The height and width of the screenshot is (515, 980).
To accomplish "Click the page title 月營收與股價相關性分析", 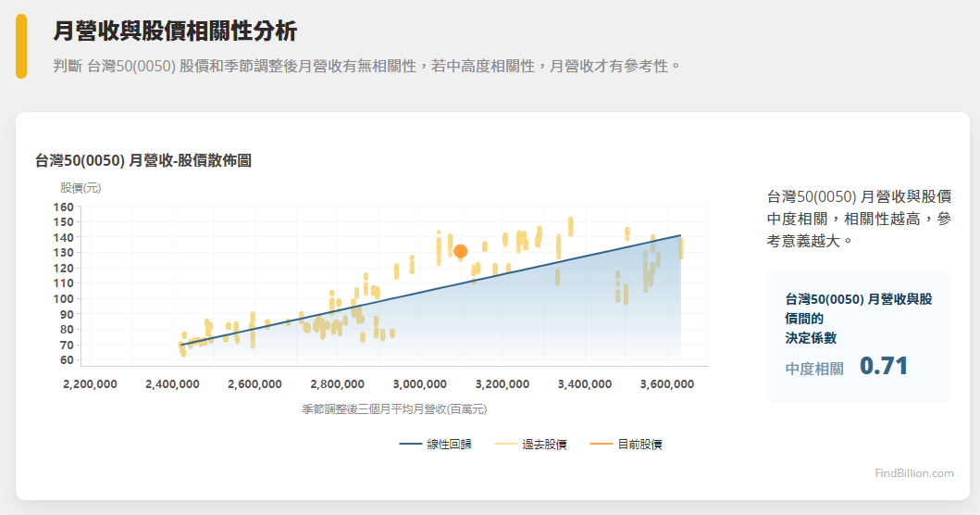I will tap(175, 31).
